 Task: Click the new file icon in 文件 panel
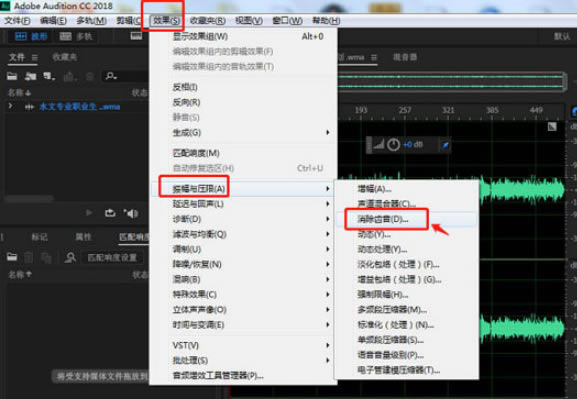click(49, 76)
